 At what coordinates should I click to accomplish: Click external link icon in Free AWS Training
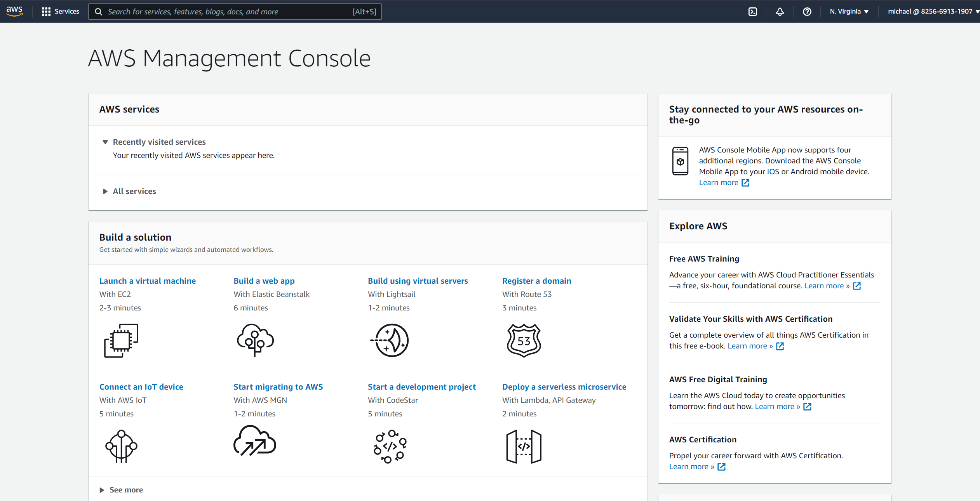pos(857,286)
